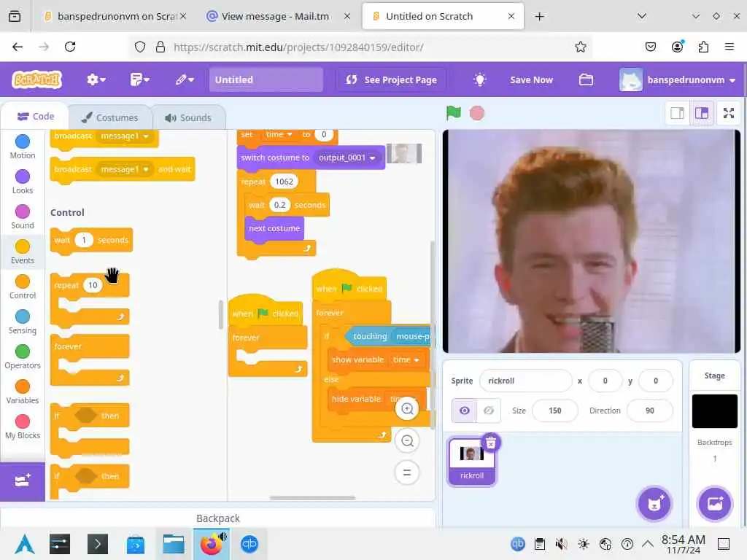The height and width of the screenshot is (560, 747).
Task: Enter full screen stage mode
Action: tap(729, 113)
